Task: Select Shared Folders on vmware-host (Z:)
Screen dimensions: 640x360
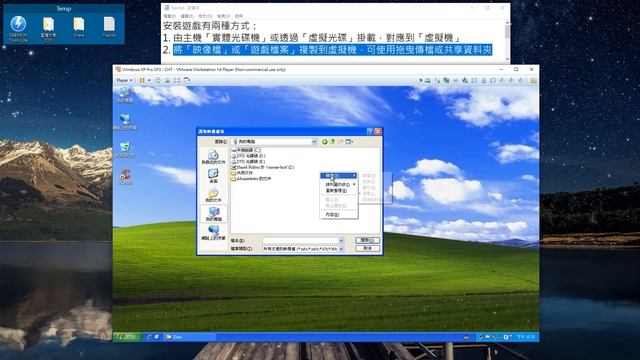Action: 262,167
